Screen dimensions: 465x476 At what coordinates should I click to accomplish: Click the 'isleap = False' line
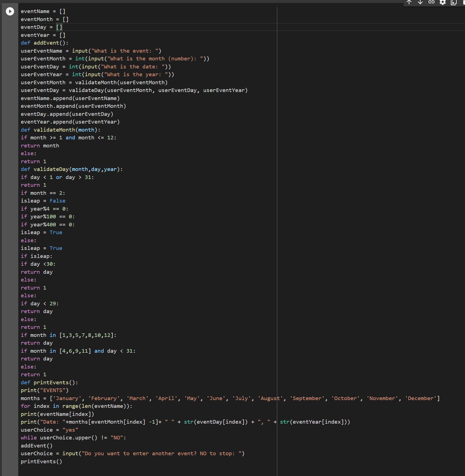(x=43, y=201)
